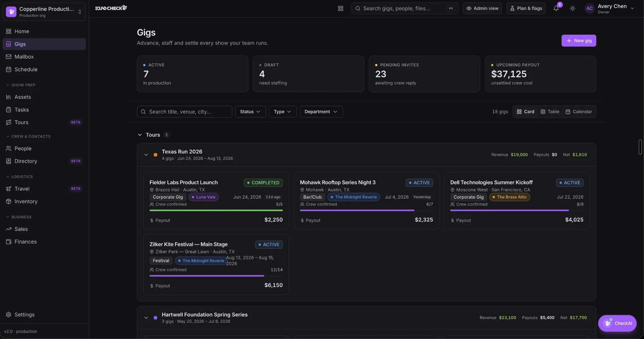Toggle the light/dark theme sun icon
The height and width of the screenshot is (339, 644).
[573, 8]
